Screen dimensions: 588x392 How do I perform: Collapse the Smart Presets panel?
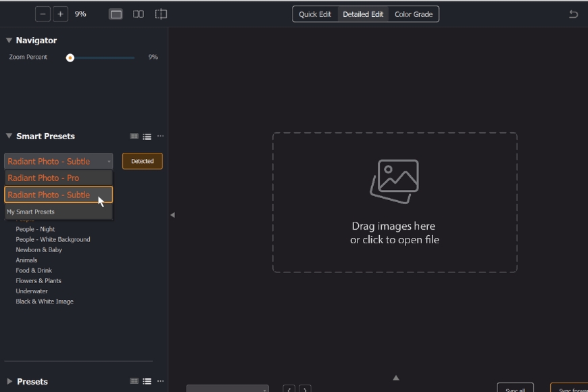(x=9, y=136)
